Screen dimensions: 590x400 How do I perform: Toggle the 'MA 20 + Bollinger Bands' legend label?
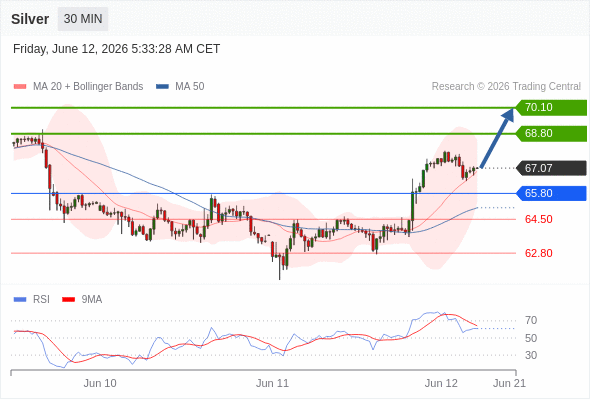tap(88, 87)
